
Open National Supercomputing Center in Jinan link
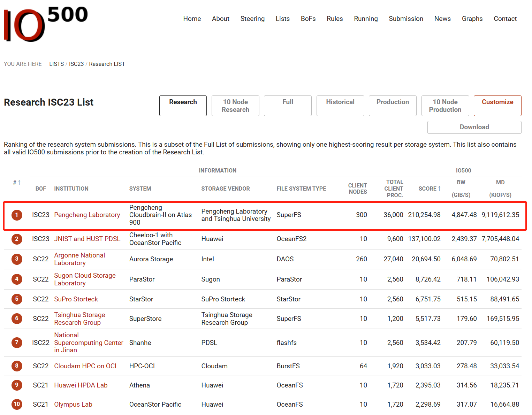89,343
